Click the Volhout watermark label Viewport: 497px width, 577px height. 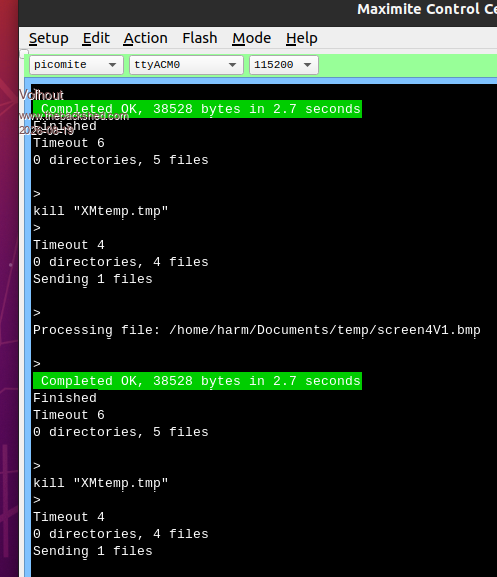click(x=41, y=95)
